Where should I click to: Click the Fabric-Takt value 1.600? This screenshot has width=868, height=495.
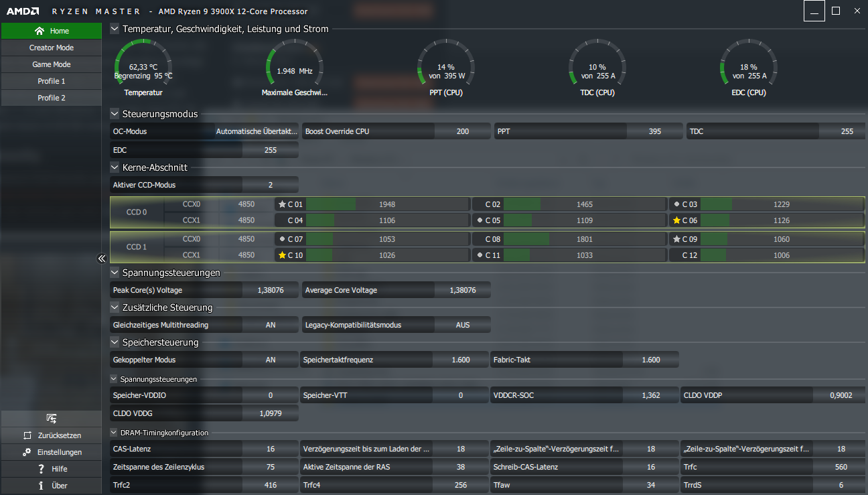651,360
